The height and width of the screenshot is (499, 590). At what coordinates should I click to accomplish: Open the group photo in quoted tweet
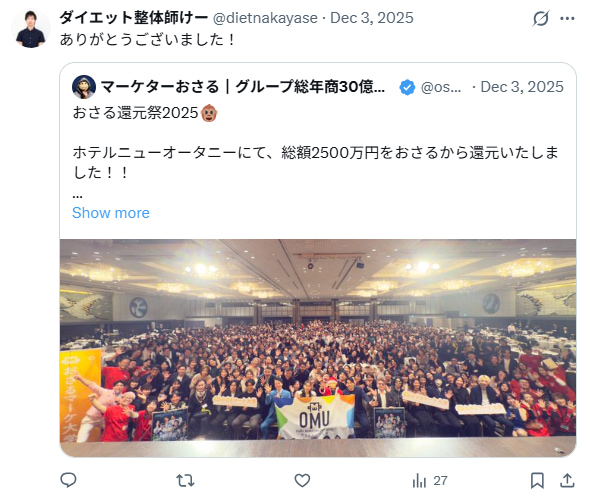click(318, 348)
